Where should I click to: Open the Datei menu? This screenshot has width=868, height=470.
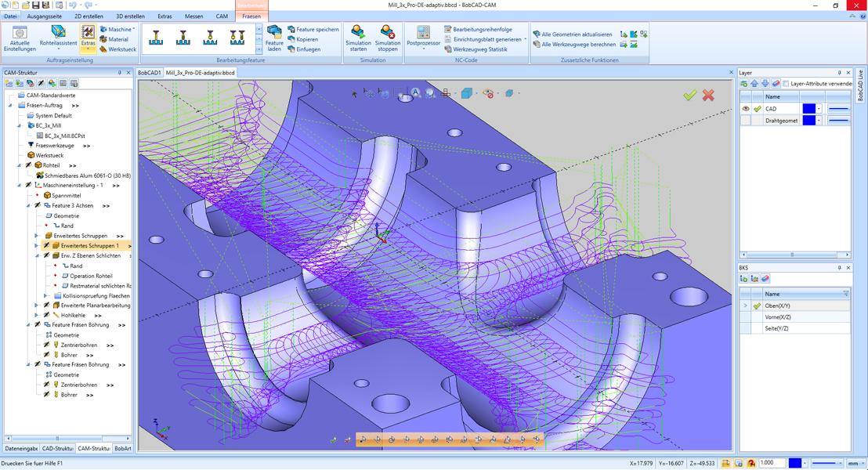pyautogui.click(x=10, y=16)
